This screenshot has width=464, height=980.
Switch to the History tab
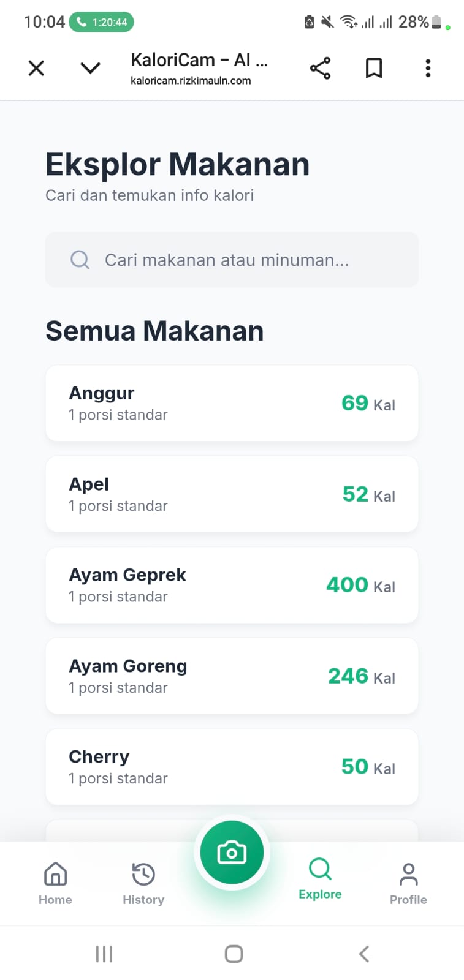[143, 883]
